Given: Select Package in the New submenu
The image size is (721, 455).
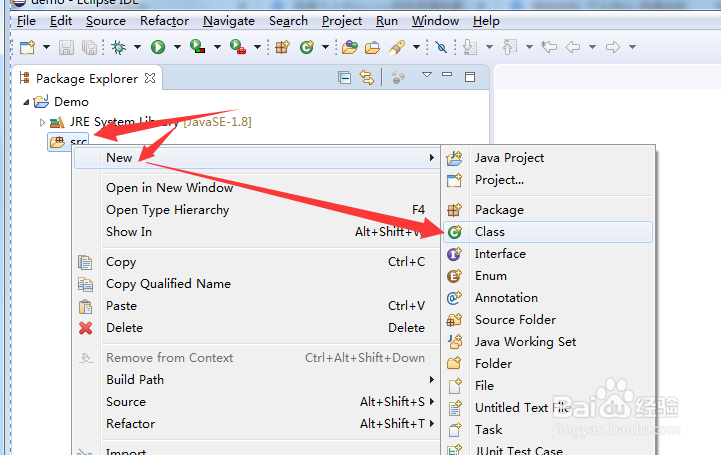Looking at the screenshot, I should click(548, 210).
